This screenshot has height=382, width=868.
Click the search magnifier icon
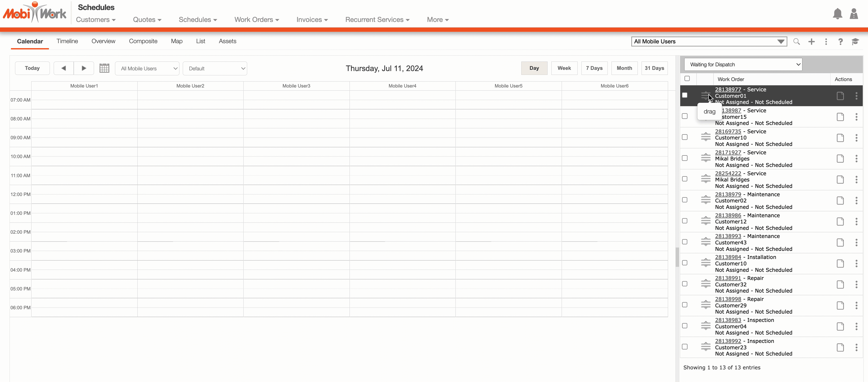pos(796,41)
